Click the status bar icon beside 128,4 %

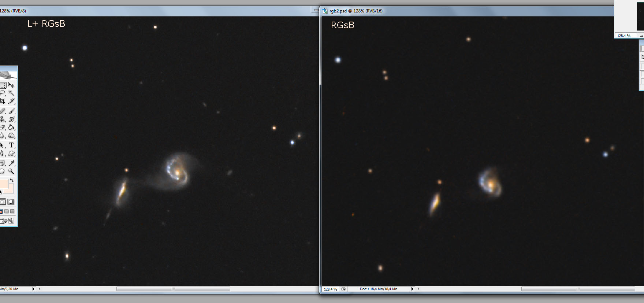click(343, 289)
